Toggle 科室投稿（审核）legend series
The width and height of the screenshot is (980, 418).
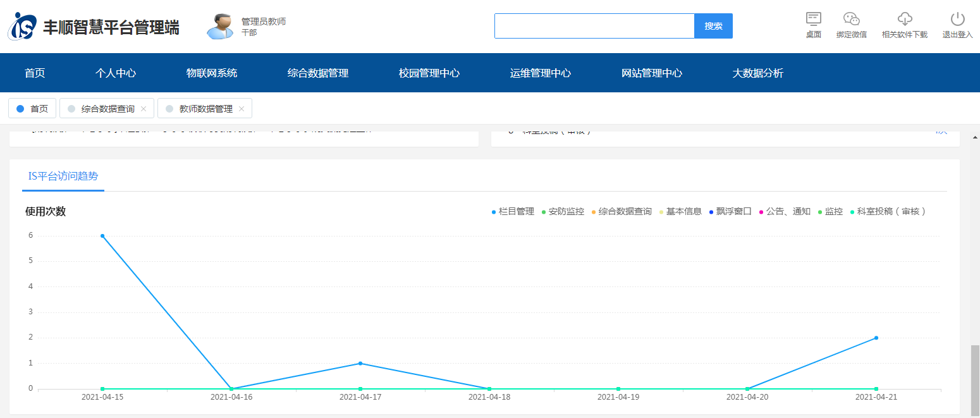click(888, 211)
